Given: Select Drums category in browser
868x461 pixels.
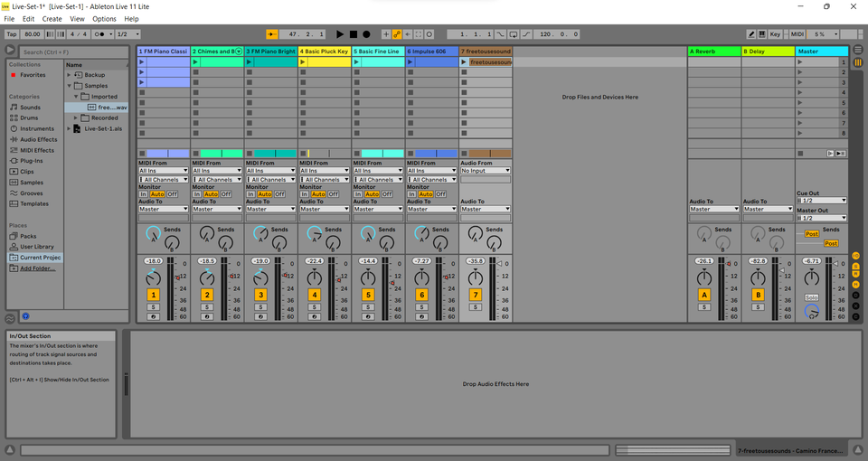Looking at the screenshot, I should 29,118.
